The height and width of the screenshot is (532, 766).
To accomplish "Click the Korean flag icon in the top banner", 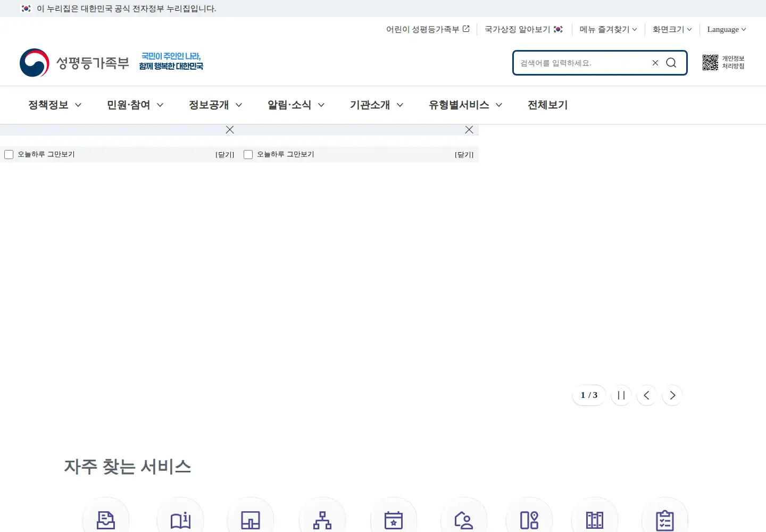I will (x=26, y=9).
